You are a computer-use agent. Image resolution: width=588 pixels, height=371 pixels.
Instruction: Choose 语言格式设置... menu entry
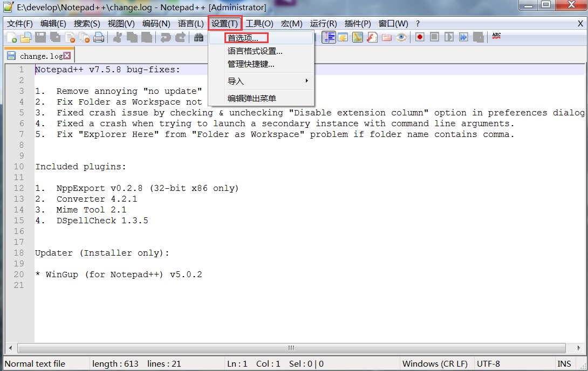[261, 51]
